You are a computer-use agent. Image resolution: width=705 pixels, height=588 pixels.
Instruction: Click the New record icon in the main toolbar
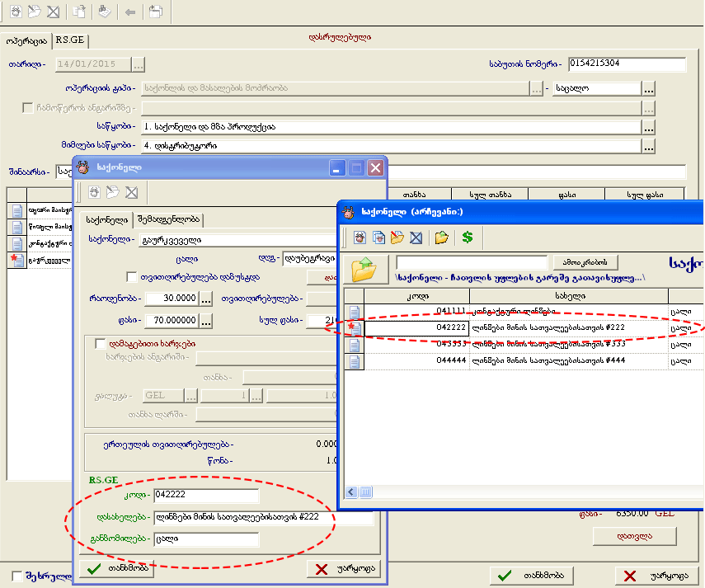click(x=16, y=12)
